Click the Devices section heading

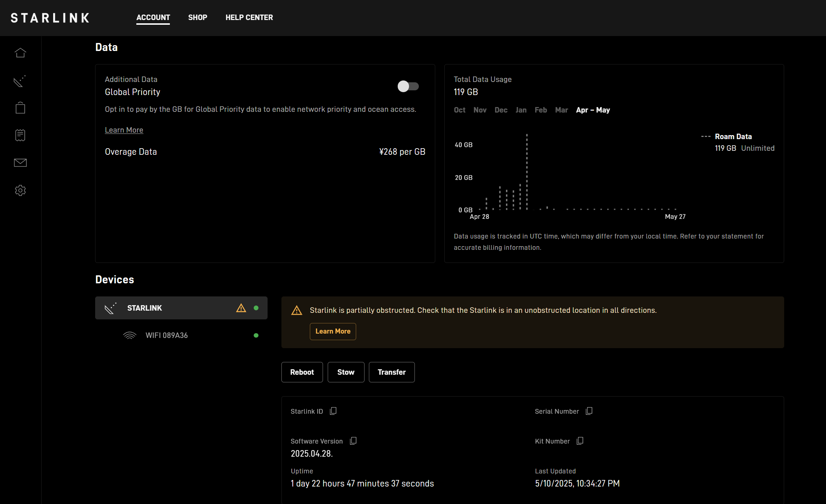point(114,280)
